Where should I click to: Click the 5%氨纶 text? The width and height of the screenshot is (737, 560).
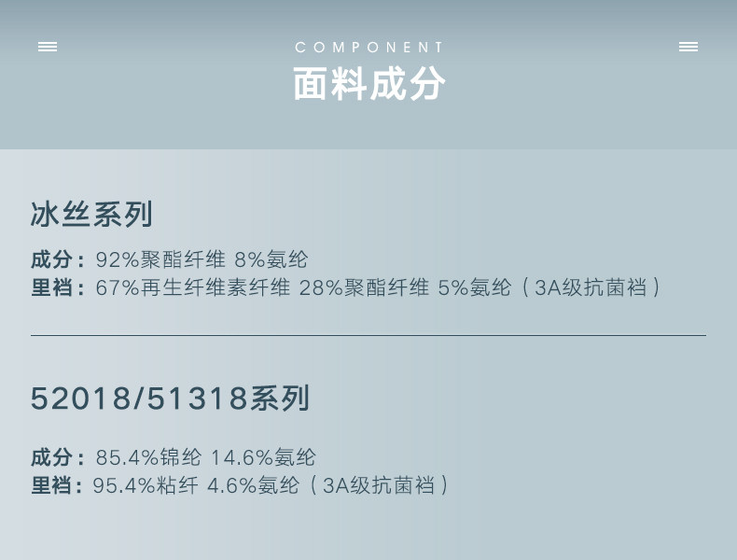pyautogui.click(x=475, y=287)
